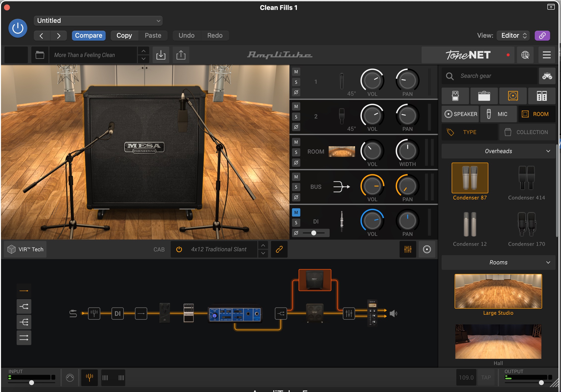Step cabinet model down with chevron
Image resolution: width=561 pixels, height=392 pixels.
click(263, 253)
